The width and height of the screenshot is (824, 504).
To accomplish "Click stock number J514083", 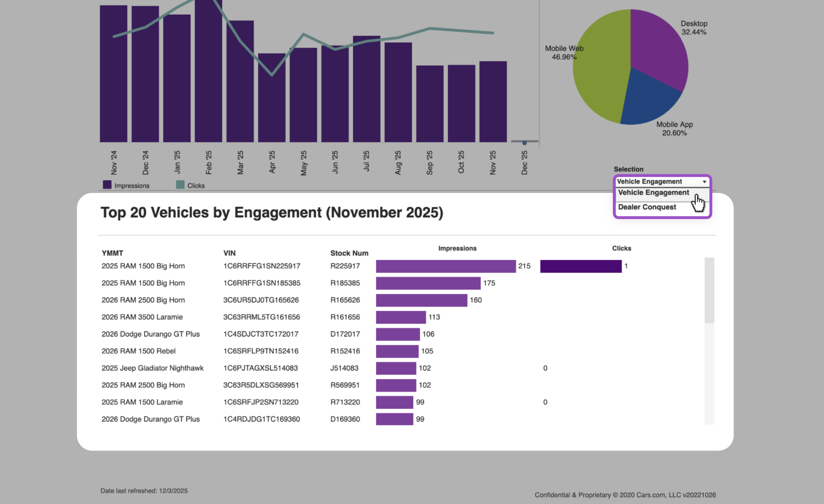I will point(344,368).
